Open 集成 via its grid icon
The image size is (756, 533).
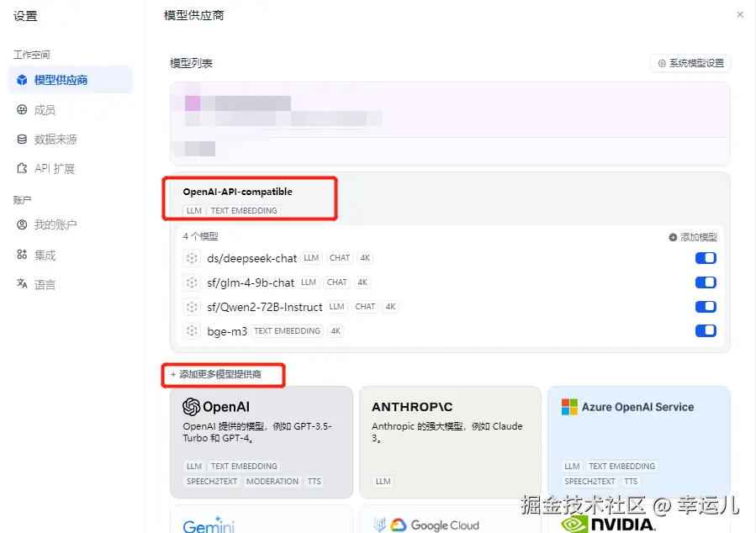click(x=22, y=255)
